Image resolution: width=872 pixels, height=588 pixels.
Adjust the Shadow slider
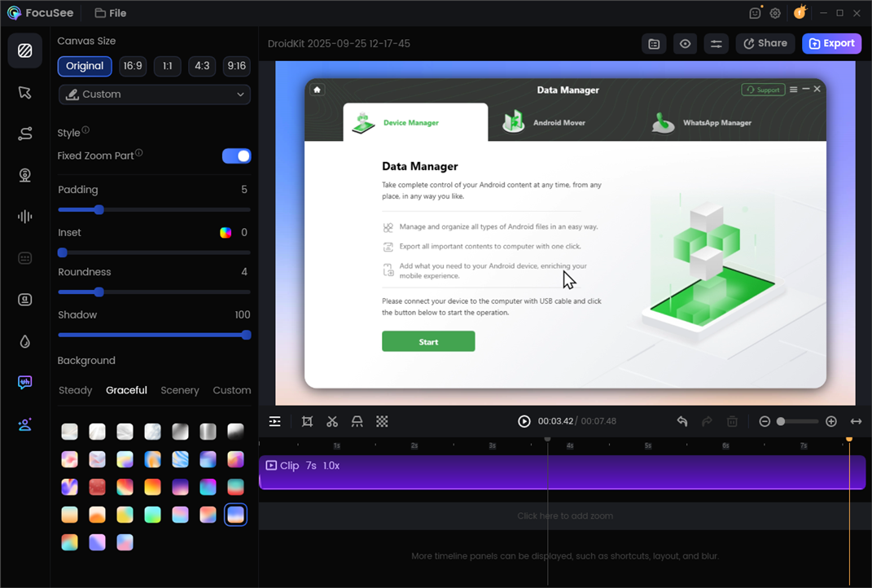click(x=247, y=335)
